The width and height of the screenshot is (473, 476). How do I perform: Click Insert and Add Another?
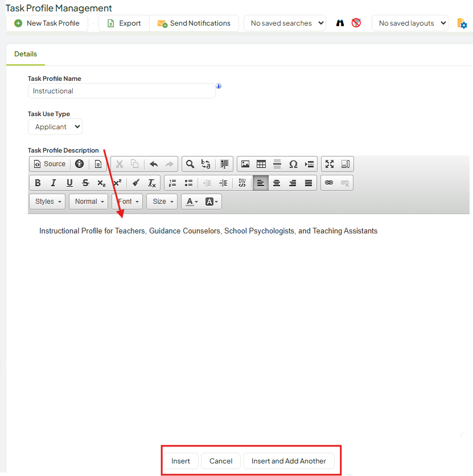coord(289,461)
